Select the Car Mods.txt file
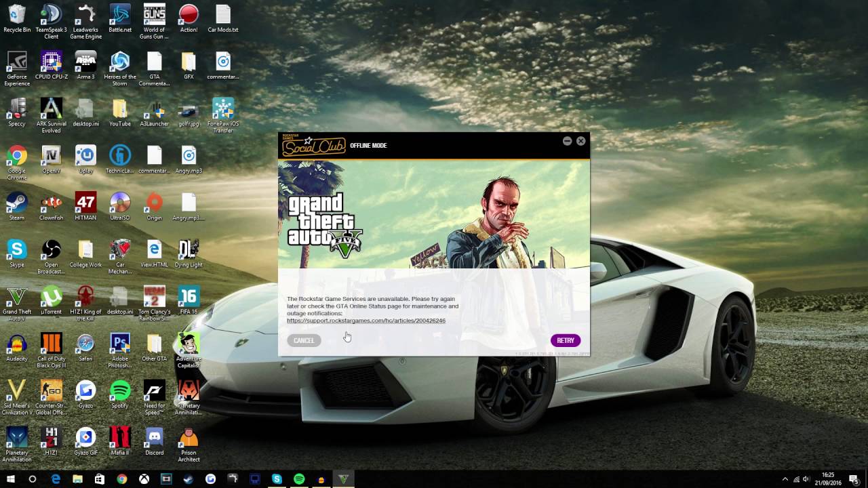This screenshot has width=868, height=488. tap(223, 19)
